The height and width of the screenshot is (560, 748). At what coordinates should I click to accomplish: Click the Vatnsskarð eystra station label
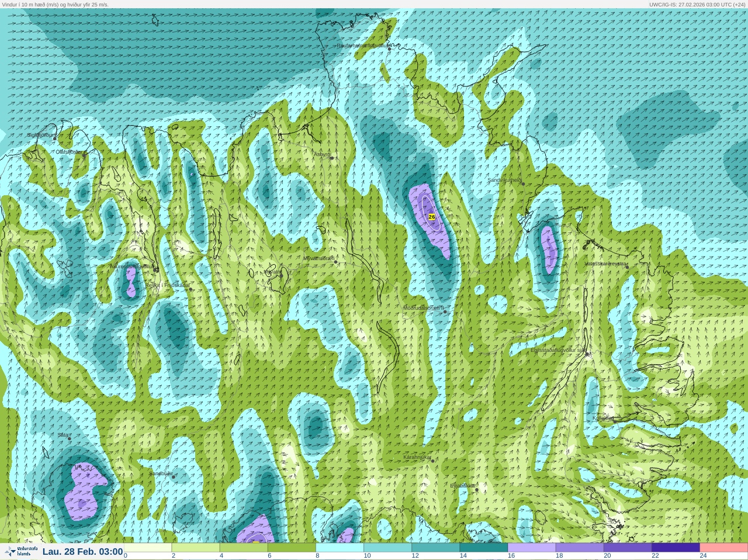click(x=606, y=264)
